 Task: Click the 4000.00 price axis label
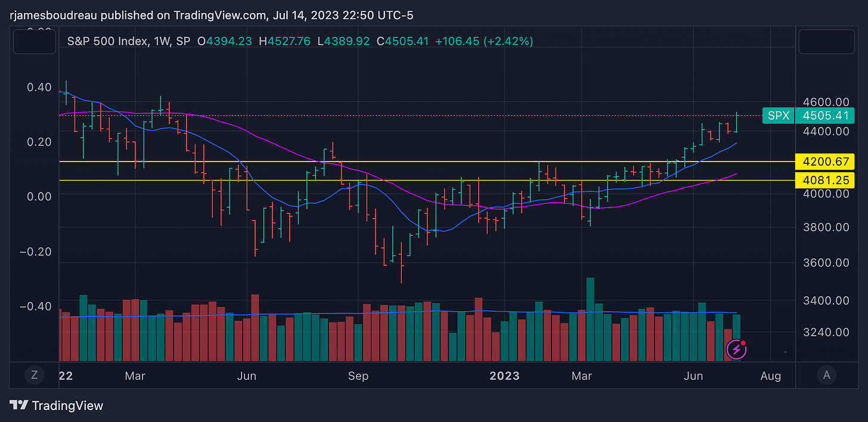(x=826, y=194)
